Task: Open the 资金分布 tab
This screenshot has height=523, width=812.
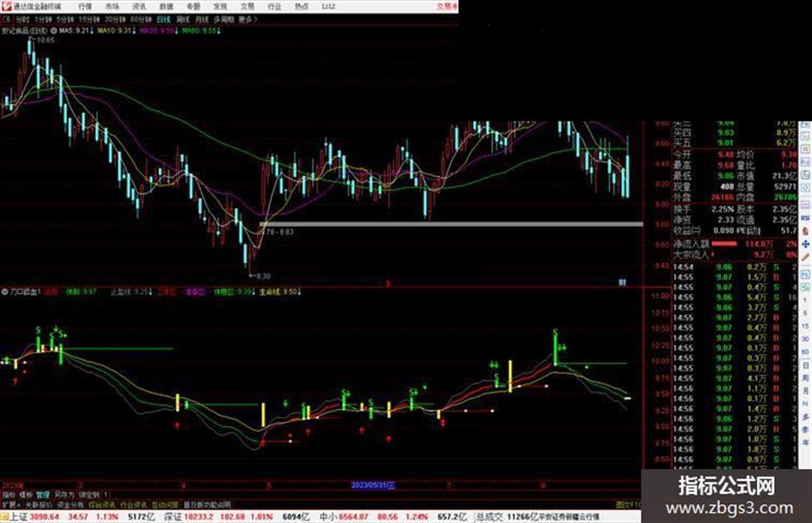Action: click(70, 504)
